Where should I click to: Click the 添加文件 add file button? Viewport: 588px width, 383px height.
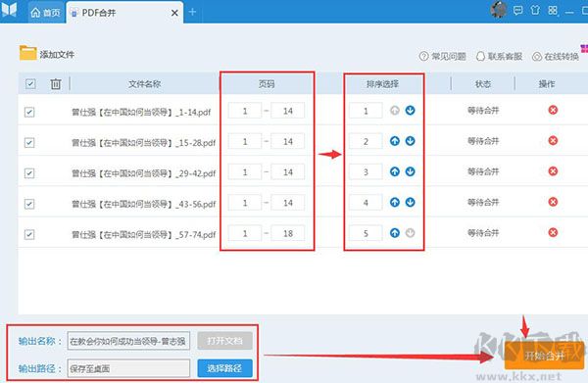click(x=47, y=54)
